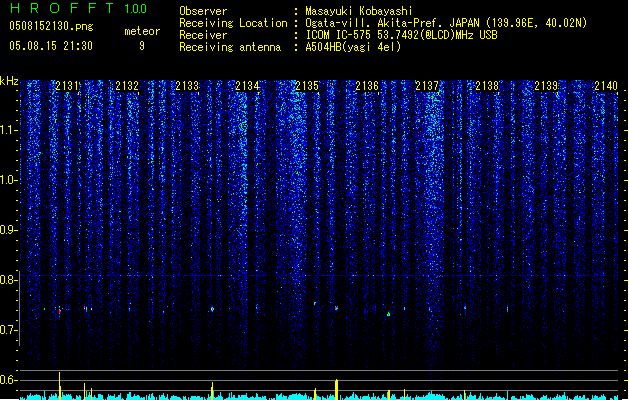Click the 'Observer' field label
Image resolution: width=629 pixels, height=400 pixels.
[x=203, y=11]
